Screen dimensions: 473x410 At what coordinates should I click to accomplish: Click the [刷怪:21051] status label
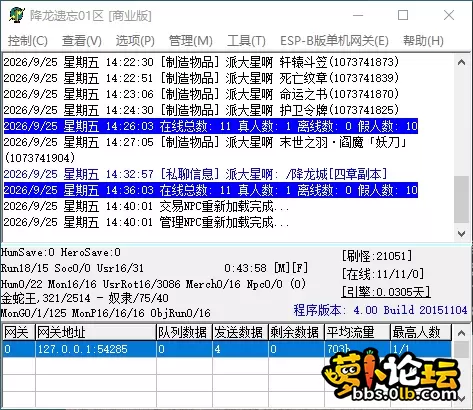[x=377, y=256]
